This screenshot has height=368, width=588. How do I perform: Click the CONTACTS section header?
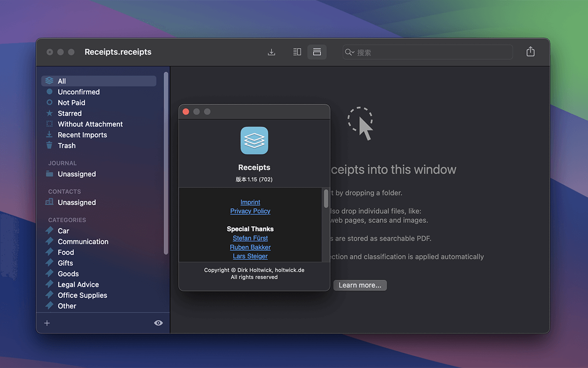65,192
